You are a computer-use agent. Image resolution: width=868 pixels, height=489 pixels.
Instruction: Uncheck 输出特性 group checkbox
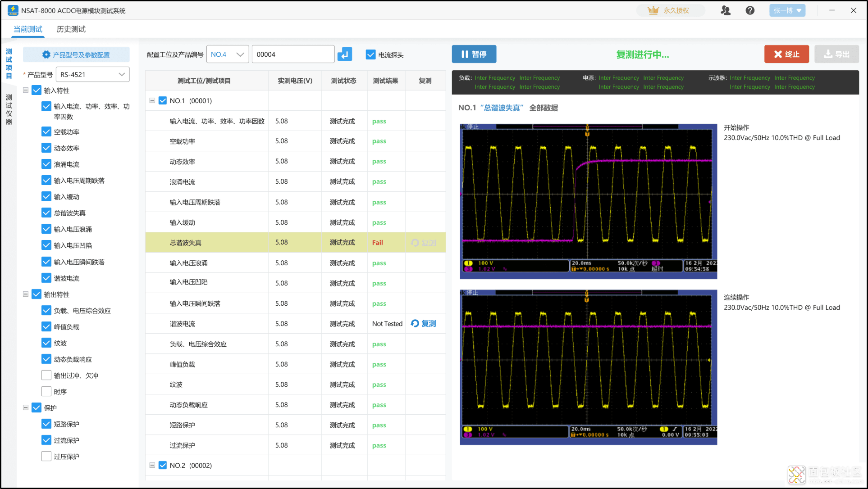[37, 294]
